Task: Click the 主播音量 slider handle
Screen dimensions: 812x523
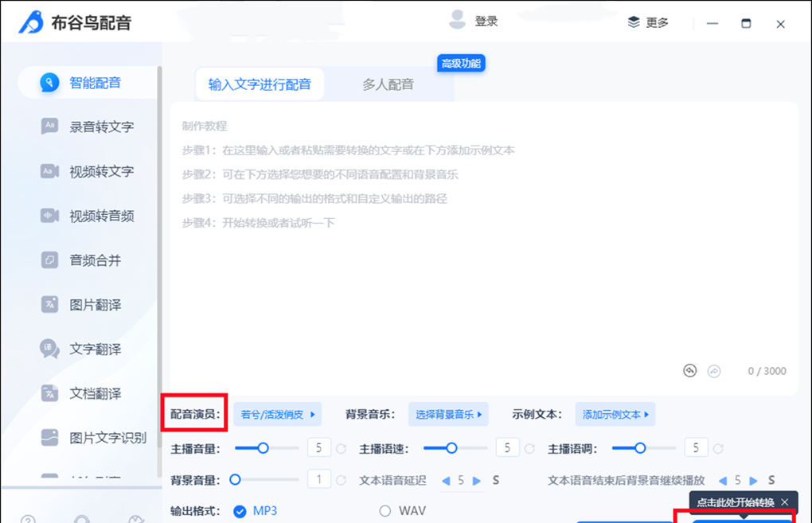Action: click(x=263, y=448)
